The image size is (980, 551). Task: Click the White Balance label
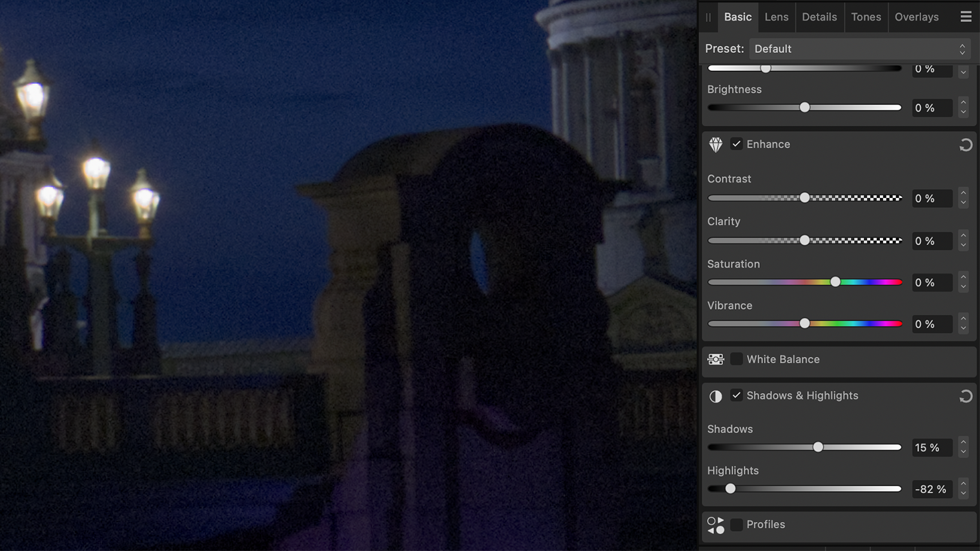[783, 359]
